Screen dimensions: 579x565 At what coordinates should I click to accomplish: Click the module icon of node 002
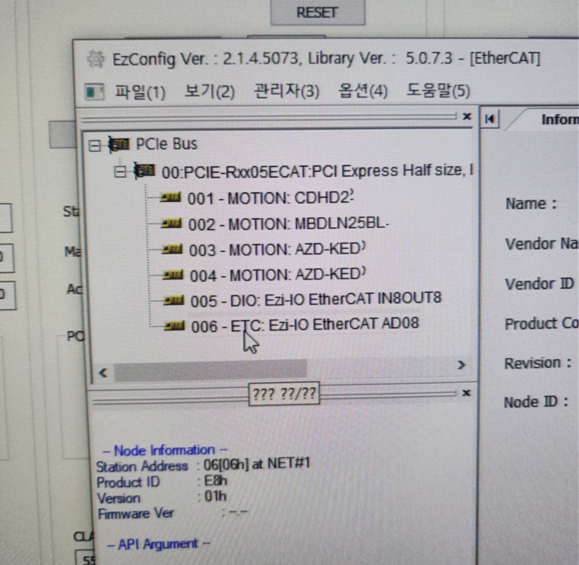coord(171,223)
